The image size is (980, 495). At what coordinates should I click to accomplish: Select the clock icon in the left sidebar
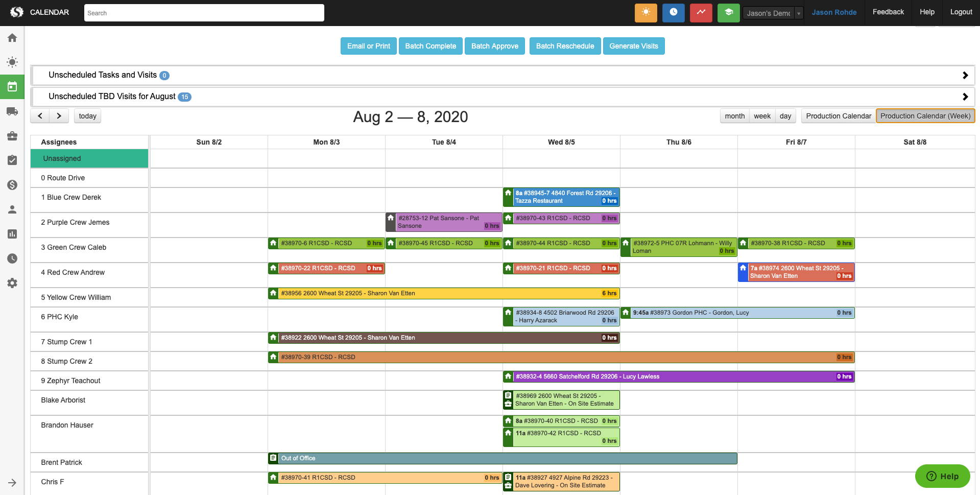[12, 258]
